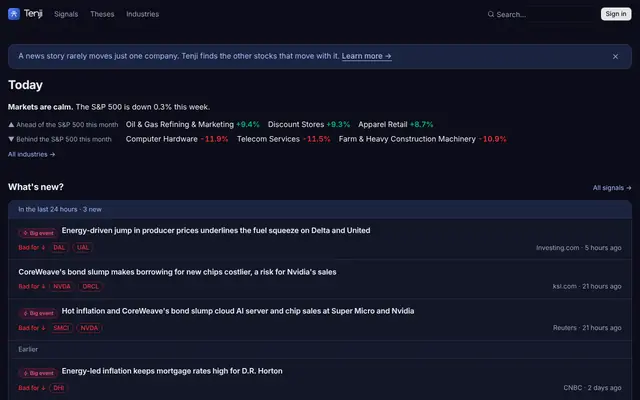Click the Tenji logo icon

point(14,14)
